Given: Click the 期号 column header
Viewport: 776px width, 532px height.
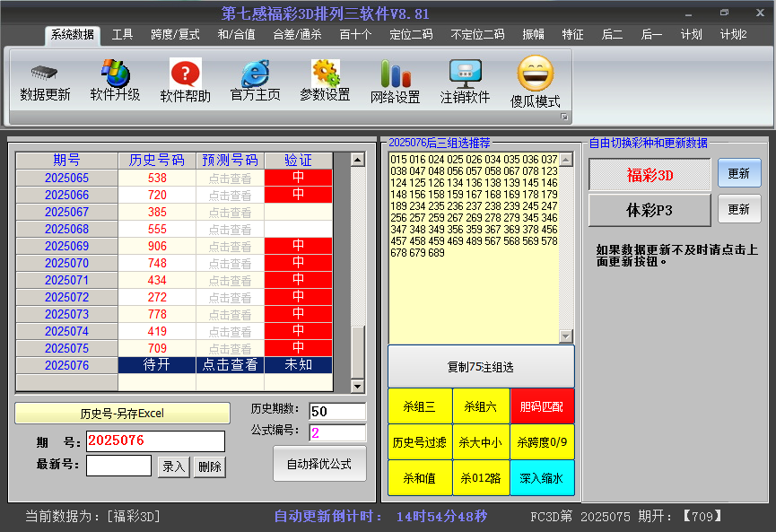Looking at the screenshot, I should click(x=66, y=161).
